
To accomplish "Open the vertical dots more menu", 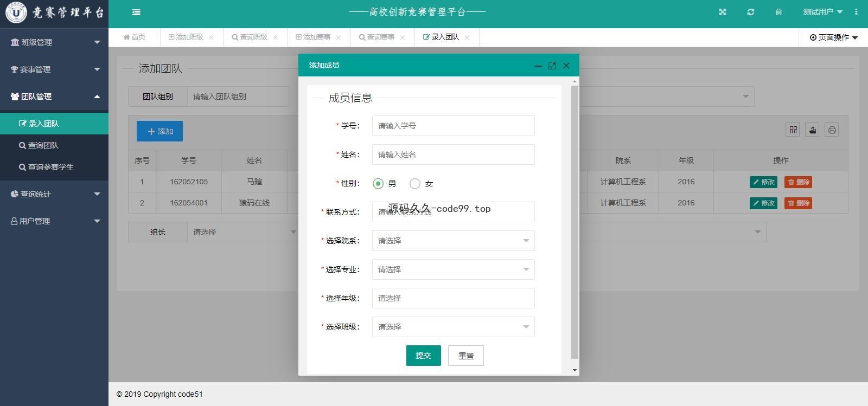I will coord(857,12).
